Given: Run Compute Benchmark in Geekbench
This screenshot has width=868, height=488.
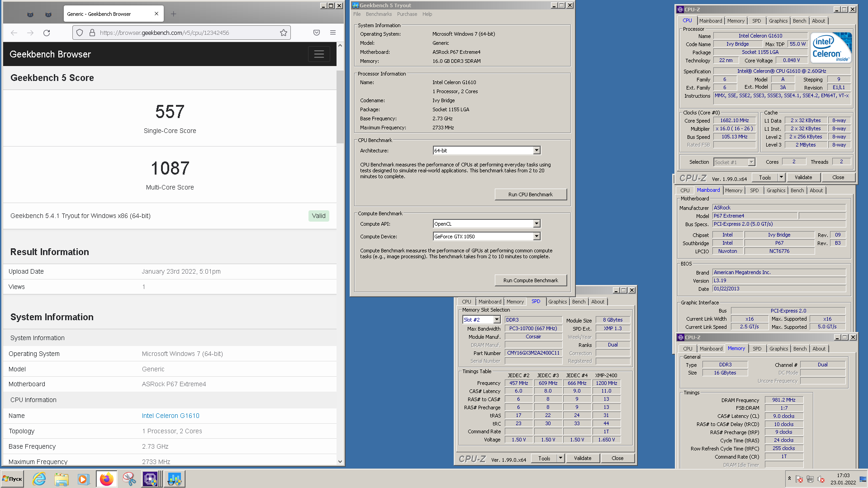Looking at the screenshot, I should tap(531, 280).
